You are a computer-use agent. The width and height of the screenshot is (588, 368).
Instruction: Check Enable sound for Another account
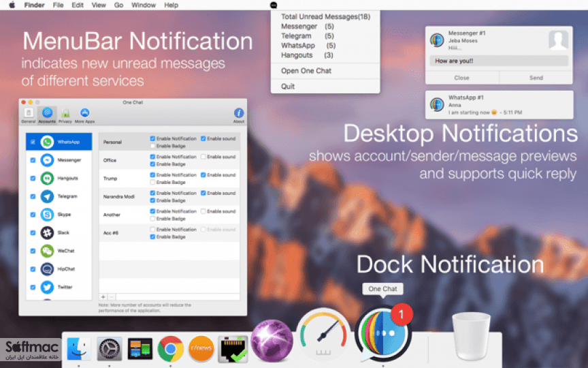coord(203,211)
